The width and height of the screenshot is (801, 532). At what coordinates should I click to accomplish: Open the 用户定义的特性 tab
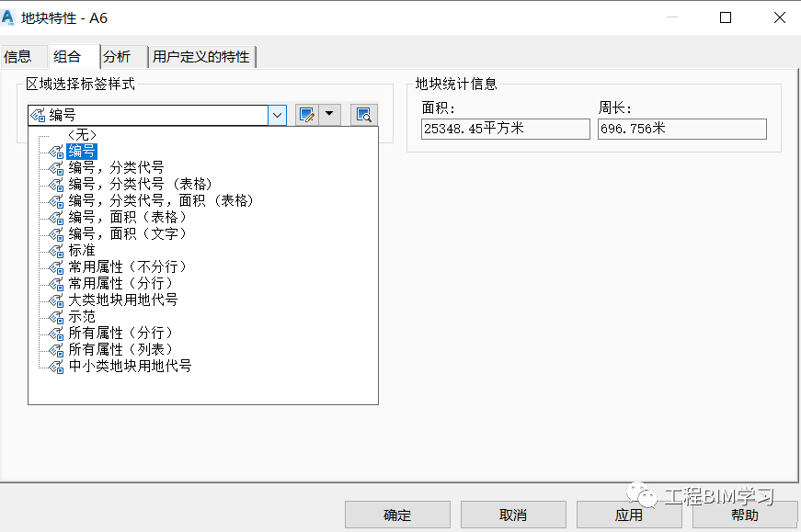coord(201,57)
